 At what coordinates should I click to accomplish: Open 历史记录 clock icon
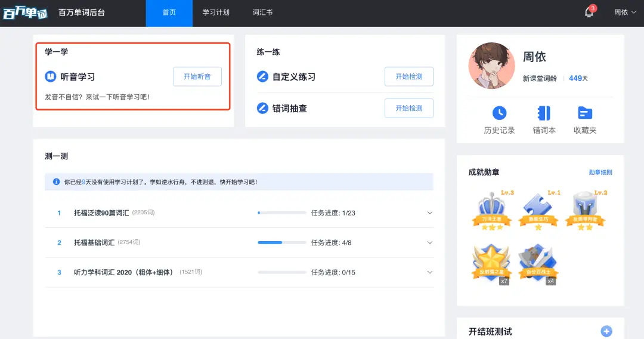tap(500, 113)
